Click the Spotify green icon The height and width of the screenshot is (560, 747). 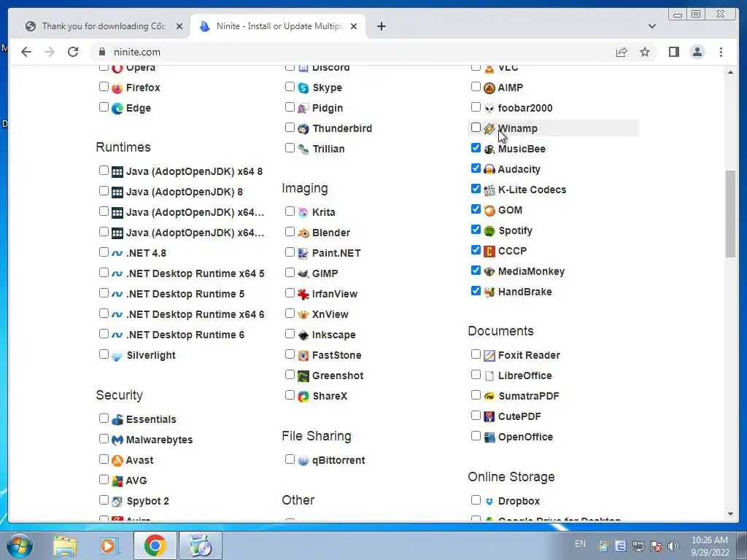tap(489, 231)
